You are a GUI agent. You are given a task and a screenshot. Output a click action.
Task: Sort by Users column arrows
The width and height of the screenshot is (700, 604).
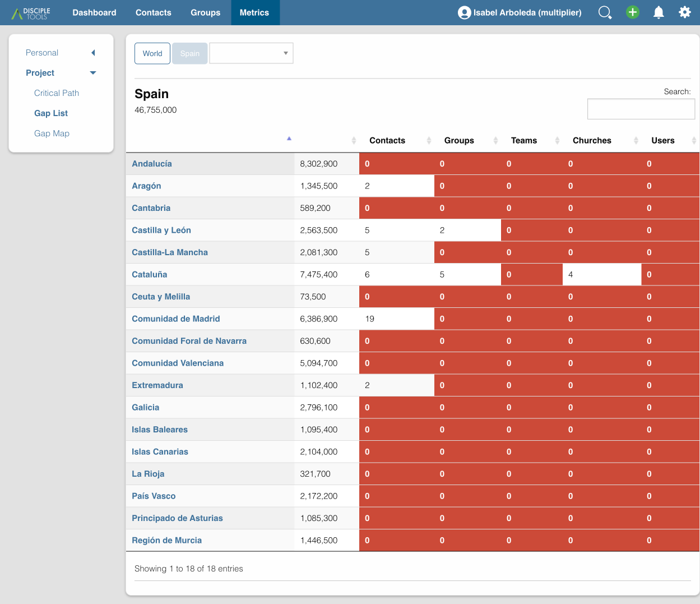694,141
